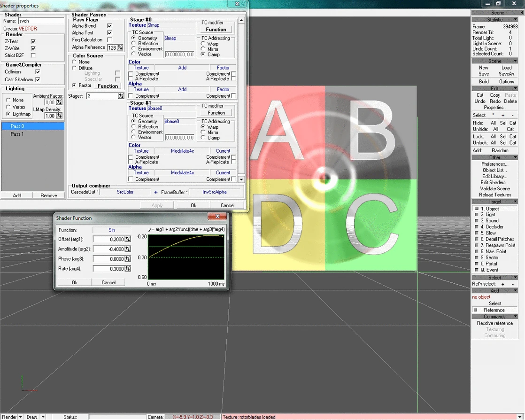Click SrcColor in Output combiner
Viewport: 525px width, 420px height.
[125, 192]
